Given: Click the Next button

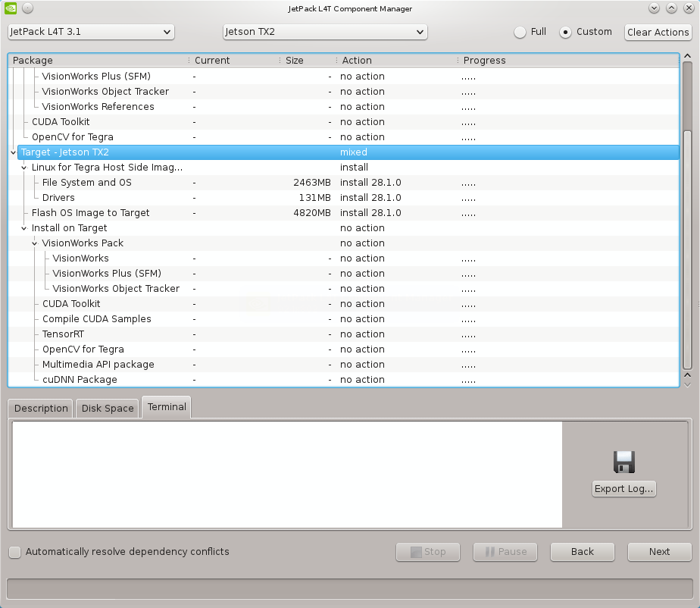Looking at the screenshot, I should tap(659, 552).
